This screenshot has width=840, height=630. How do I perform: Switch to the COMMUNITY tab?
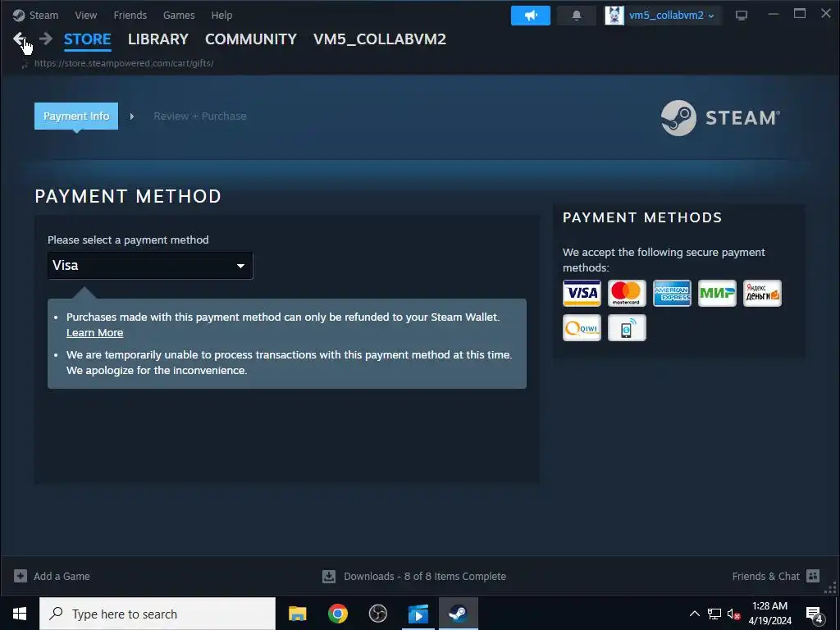tap(251, 39)
